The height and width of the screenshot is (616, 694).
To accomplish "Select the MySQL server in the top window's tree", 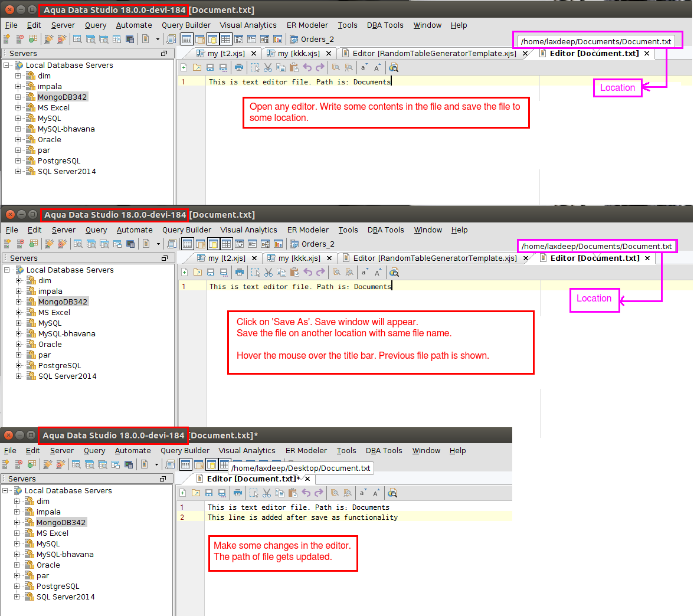I will coord(49,118).
